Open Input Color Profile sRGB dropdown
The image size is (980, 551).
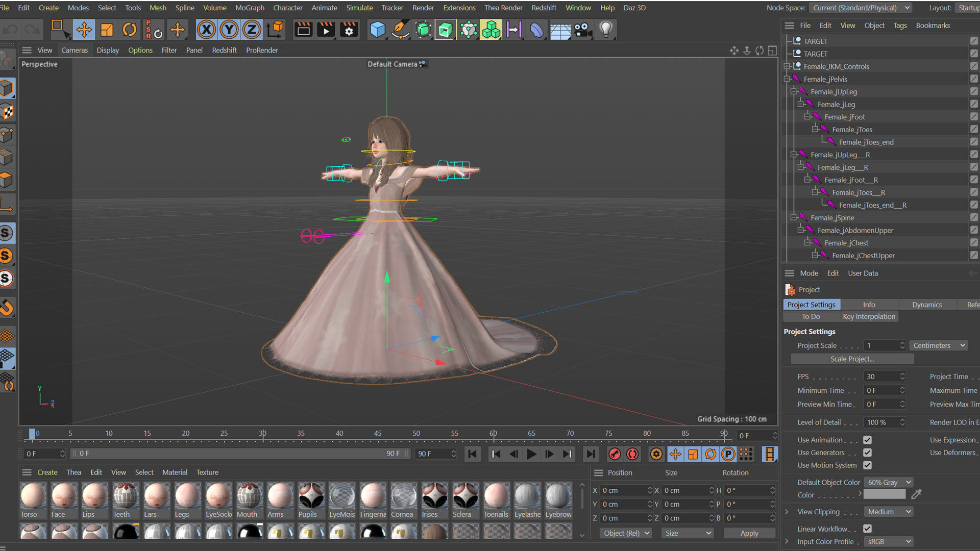pos(889,541)
